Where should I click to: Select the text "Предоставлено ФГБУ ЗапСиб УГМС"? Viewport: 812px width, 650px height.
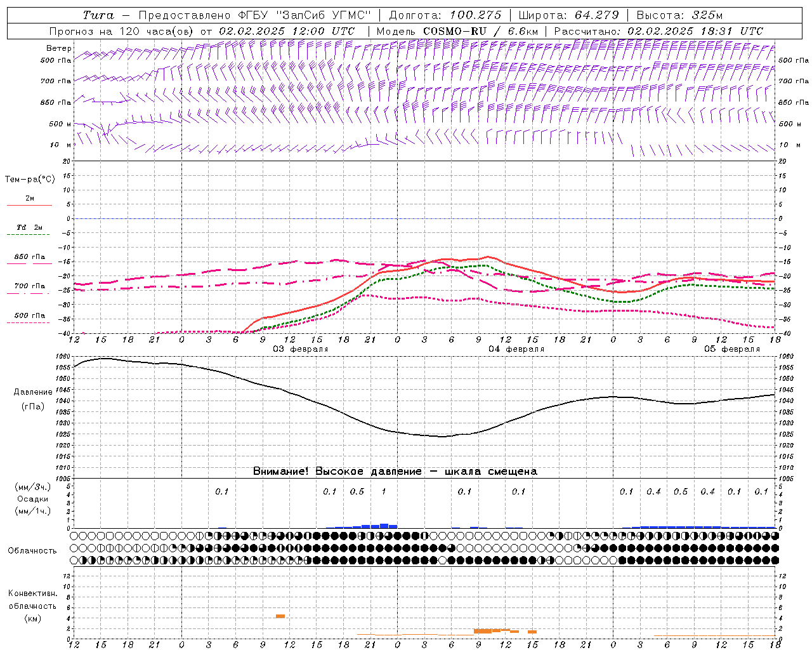(254, 15)
